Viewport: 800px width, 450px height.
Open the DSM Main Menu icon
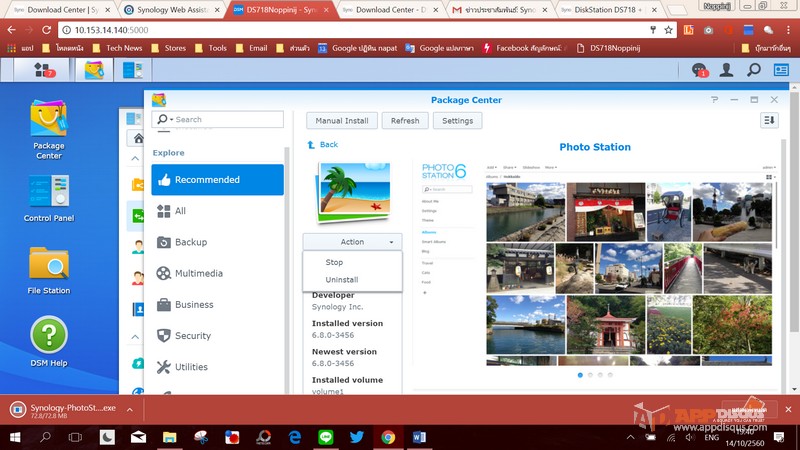[x=42, y=70]
